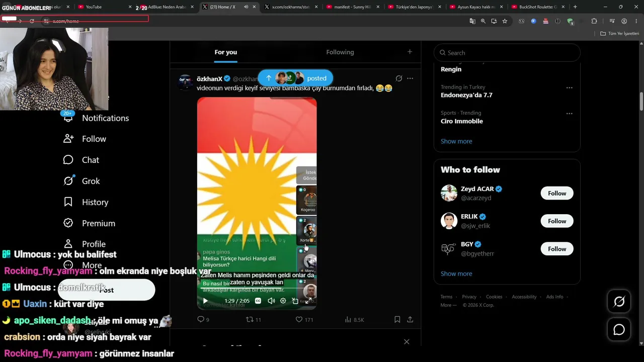Open video settings gear icon
This screenshot has height=362, width=644.
[x=283, y=301]
